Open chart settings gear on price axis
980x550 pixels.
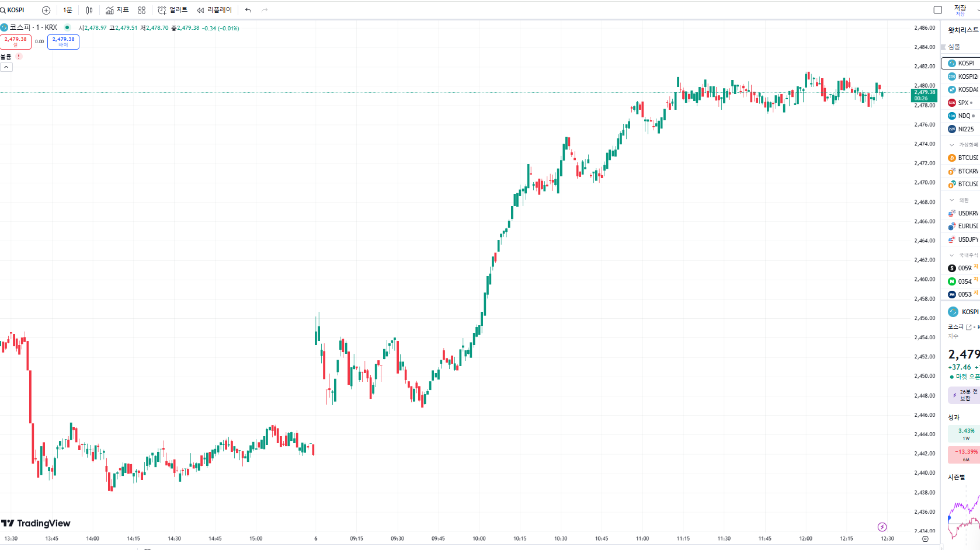click(925, 539)
